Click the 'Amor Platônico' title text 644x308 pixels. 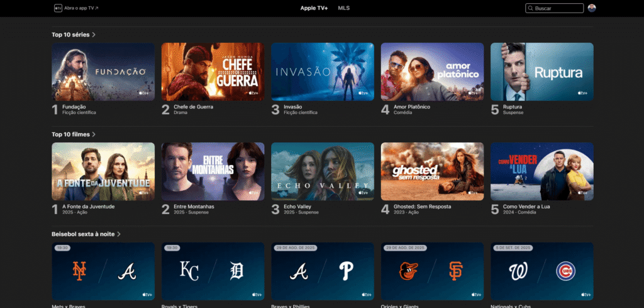[x=412, y=107]
